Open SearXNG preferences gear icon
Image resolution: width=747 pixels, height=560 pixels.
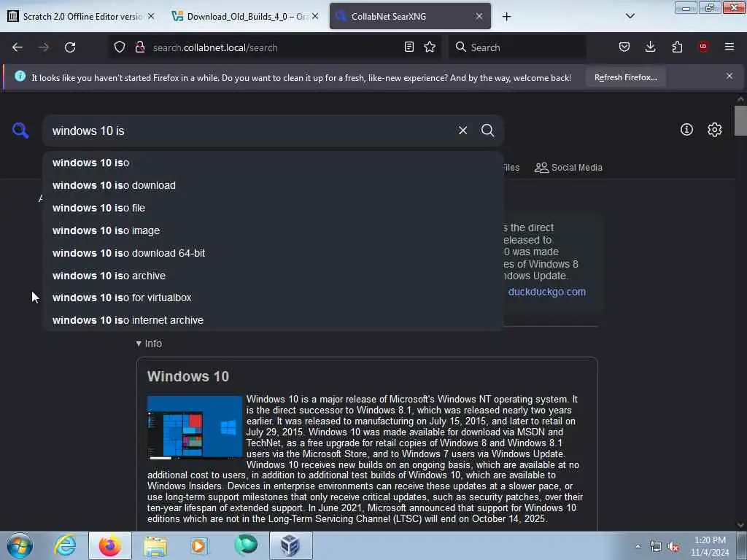715,130
